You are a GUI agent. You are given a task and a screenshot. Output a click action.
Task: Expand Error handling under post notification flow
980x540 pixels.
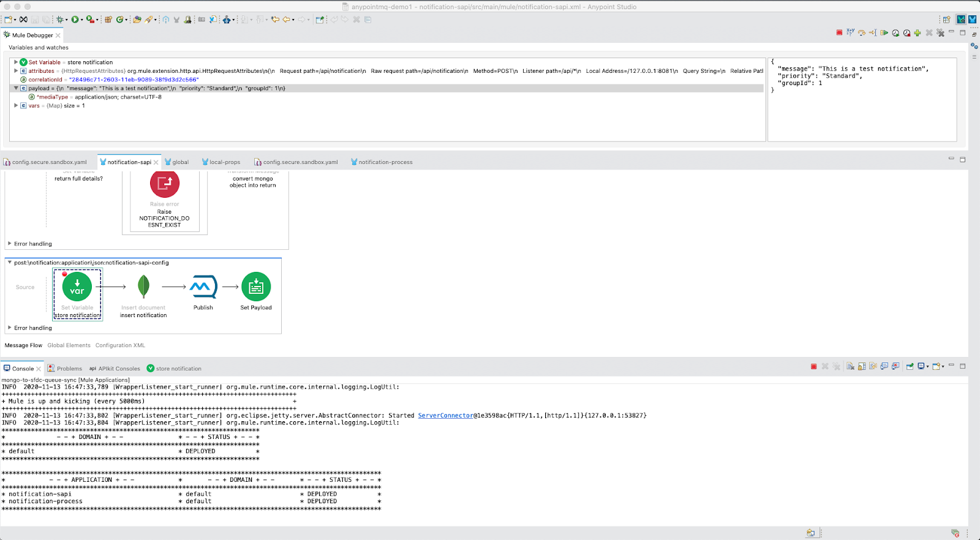[x=10, y=328]
